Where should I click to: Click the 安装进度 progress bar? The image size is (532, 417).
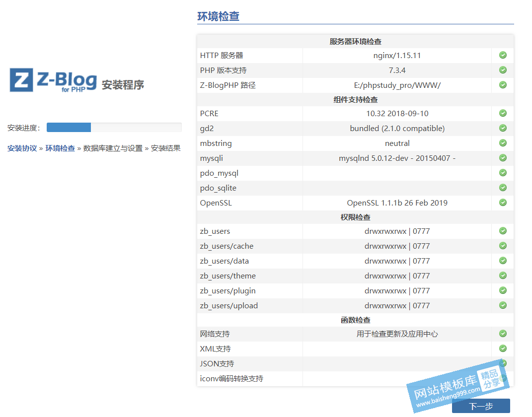114,127
